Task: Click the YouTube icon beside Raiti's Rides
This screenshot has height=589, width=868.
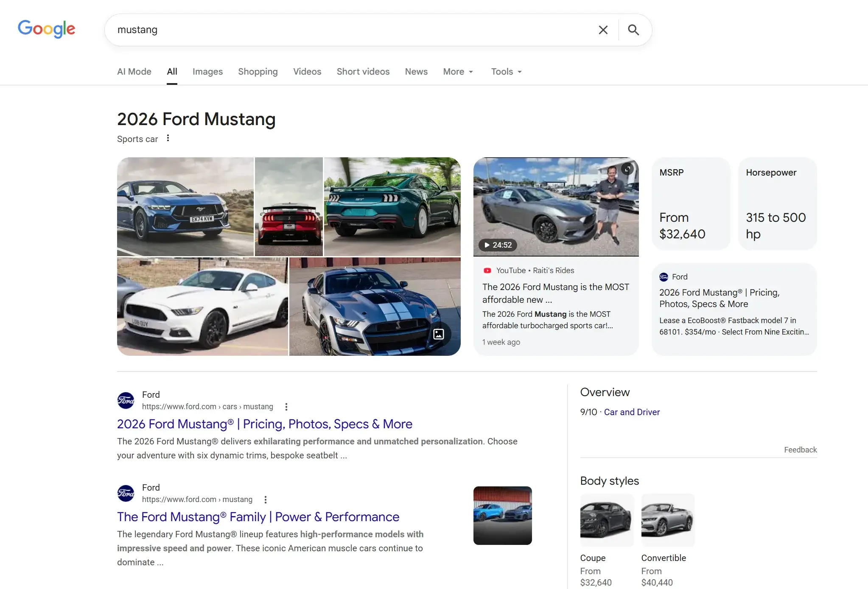Action: point(487,270)
